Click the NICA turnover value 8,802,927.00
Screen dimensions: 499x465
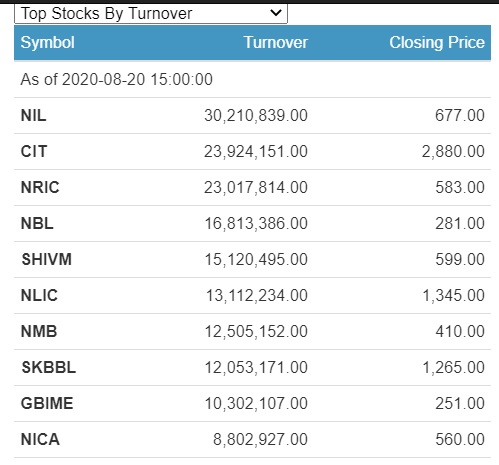[x=260, y=440]
